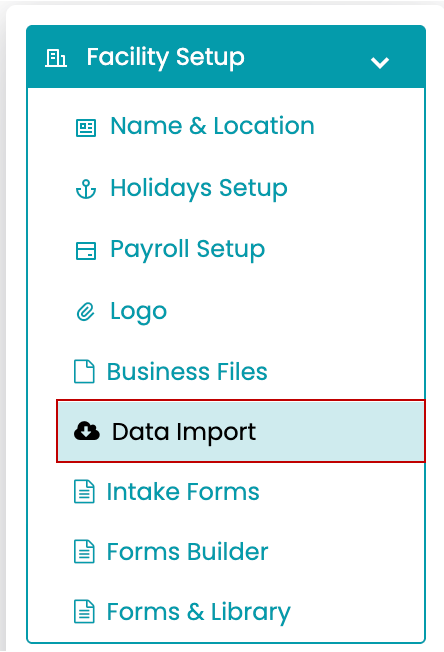
Task: Click the paperclip icon beside Logo
Action: 86,312
